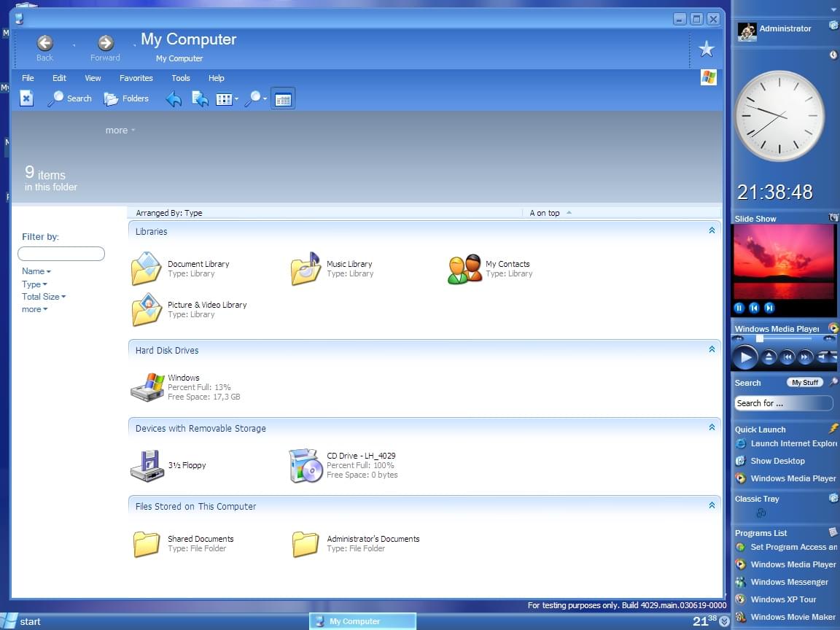This screenshot has width=840, height=630.
Task: Toggle the preview pane toolbar button
Action: point(283,99)
